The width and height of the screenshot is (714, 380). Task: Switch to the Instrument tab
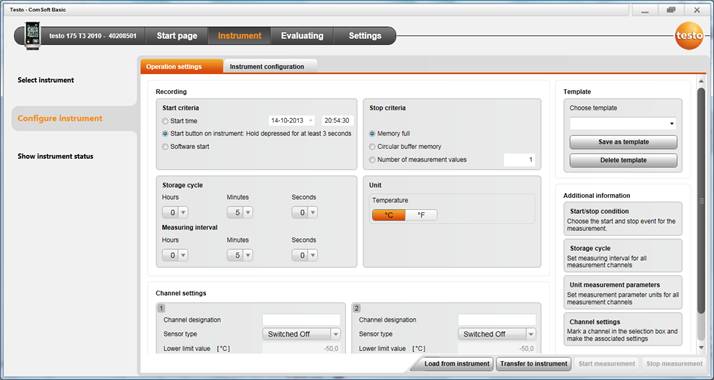coord(240,36)
